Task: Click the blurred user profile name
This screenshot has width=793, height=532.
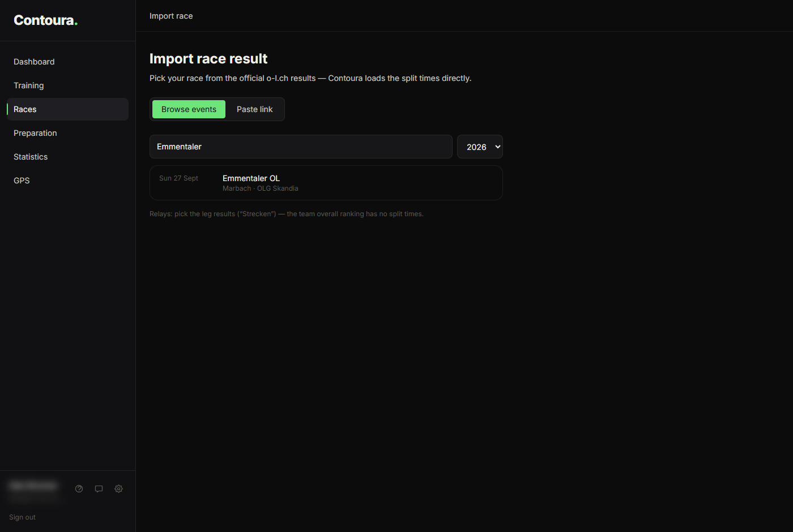Action: tap(34, 486)
